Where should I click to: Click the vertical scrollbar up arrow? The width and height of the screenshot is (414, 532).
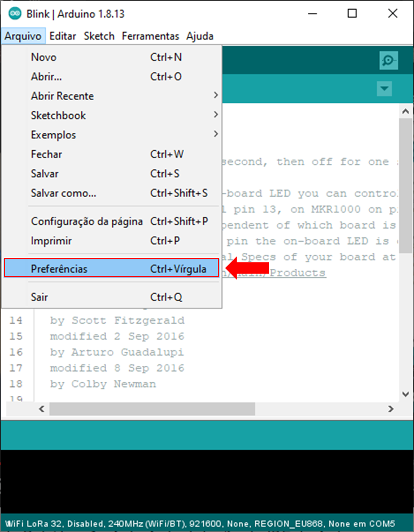pos(405,111)
